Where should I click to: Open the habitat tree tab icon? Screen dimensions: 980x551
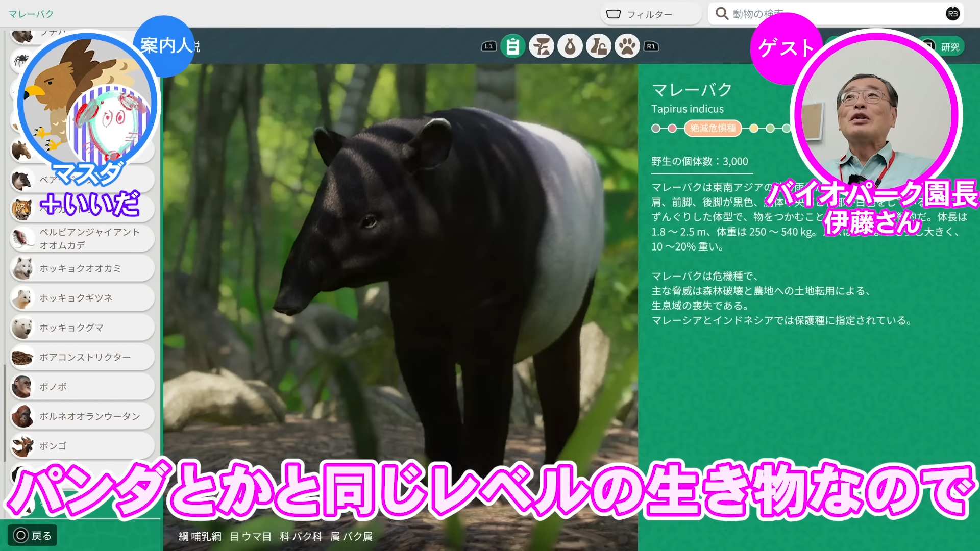point(542,46)
